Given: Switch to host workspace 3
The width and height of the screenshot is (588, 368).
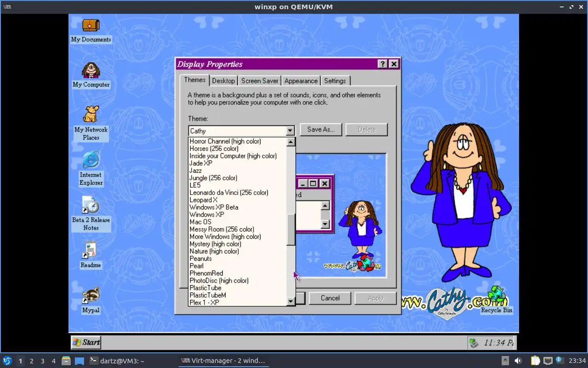Looking at the screenshot, I should tap(43, 361).
